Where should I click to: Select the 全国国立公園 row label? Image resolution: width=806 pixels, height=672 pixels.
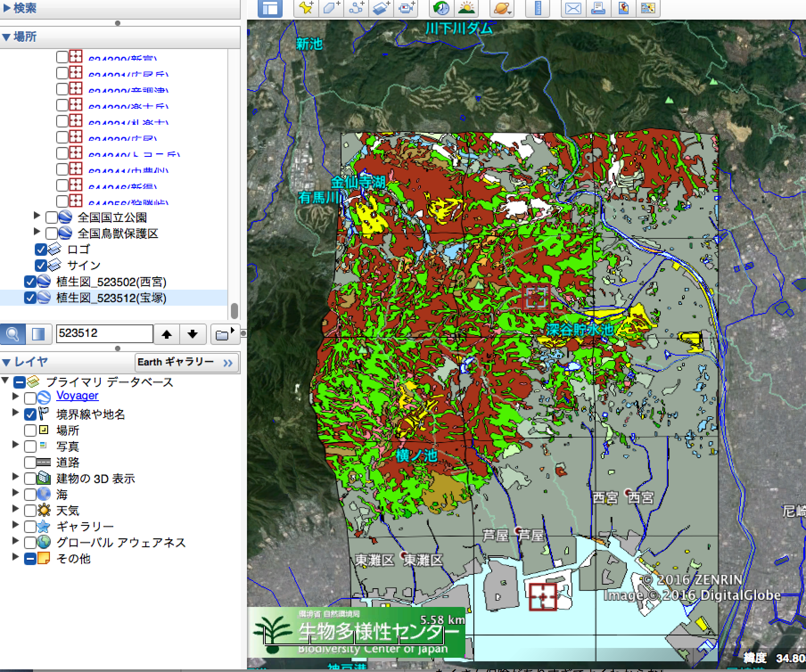point(112,217)
